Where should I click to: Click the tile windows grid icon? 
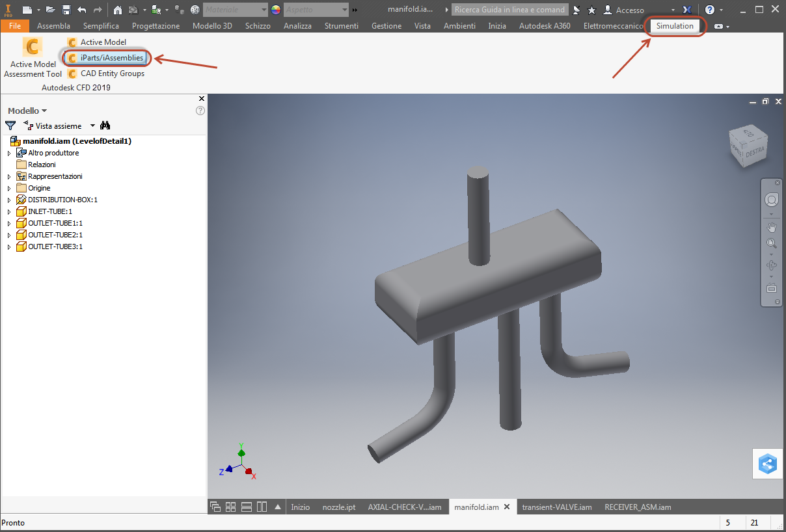click(231, 507)
